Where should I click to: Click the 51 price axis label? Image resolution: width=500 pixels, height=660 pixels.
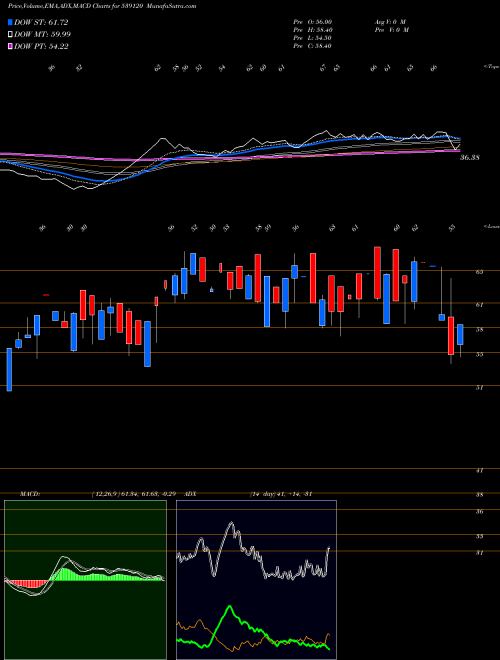pos(479,388)
